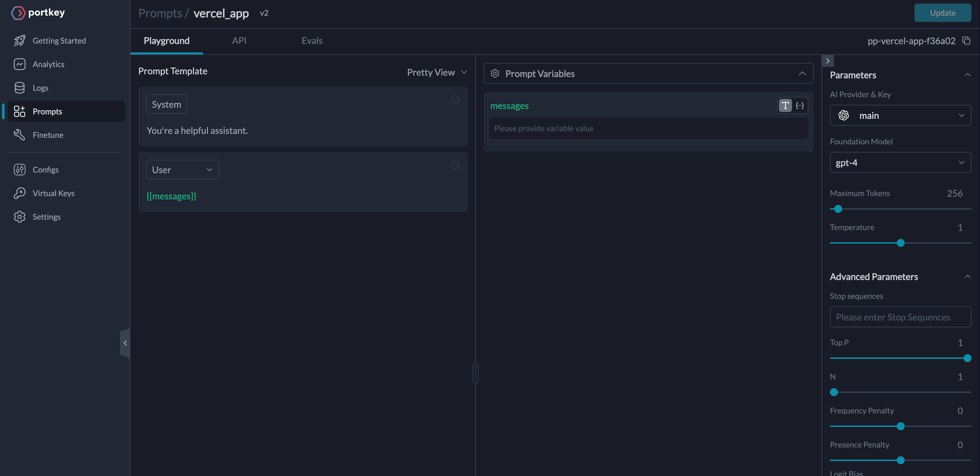The height and width of the screenshot is (476, 980).
Task: Switch to the API tab
Action: (239, 41)
